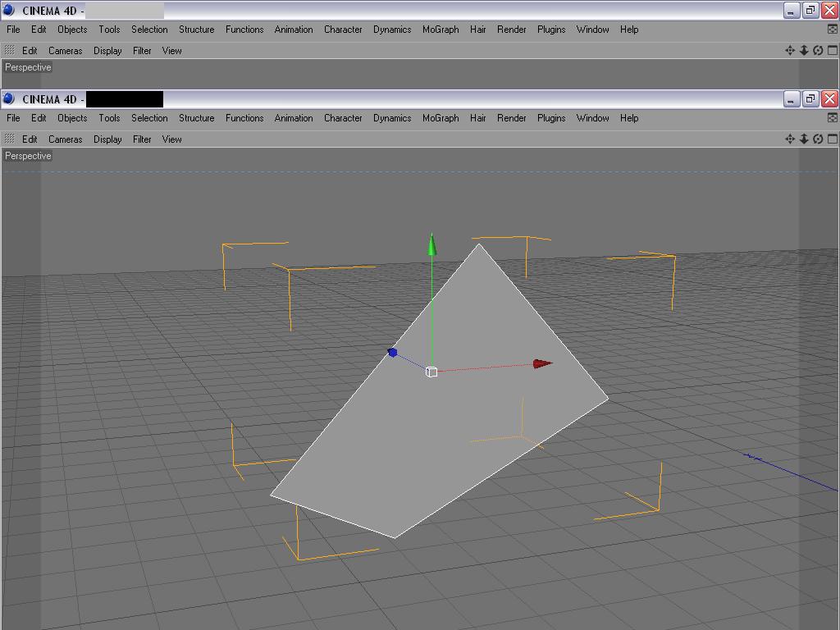The height and width of the screenshot is (630, 840).
Task: Restore the window with the blacked-out title
Action: [810, 99]
